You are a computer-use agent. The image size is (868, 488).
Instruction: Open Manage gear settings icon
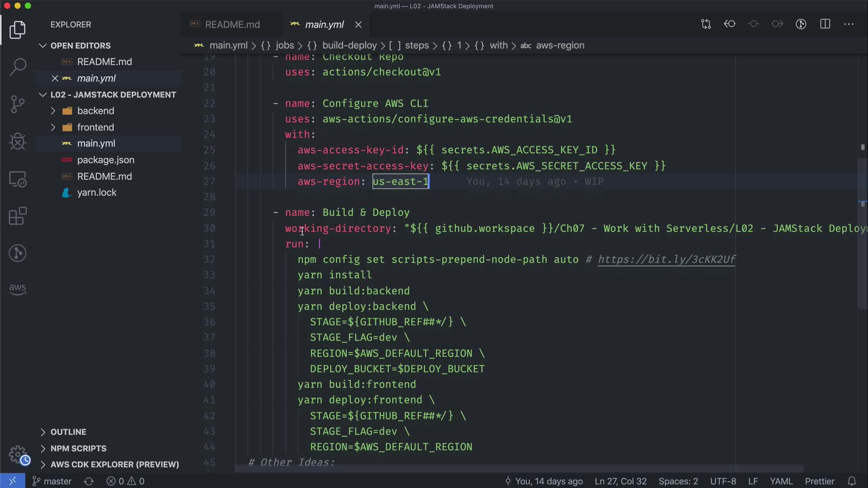(18, 454)
